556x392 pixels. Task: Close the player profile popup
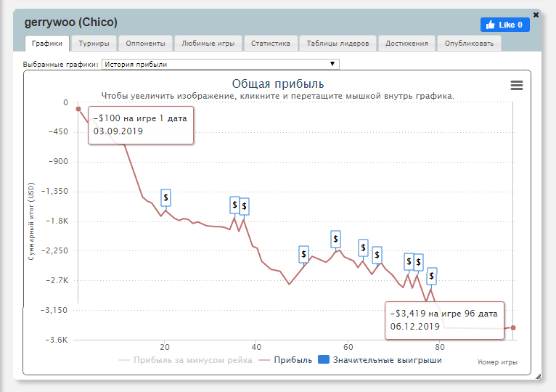536,15
